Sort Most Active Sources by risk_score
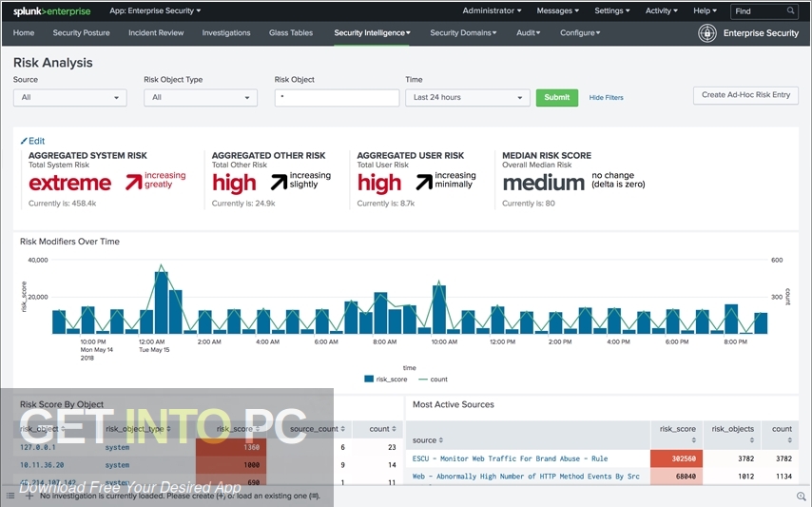The height and width of the screenshot is (507, 812). (x=693, y=440)
